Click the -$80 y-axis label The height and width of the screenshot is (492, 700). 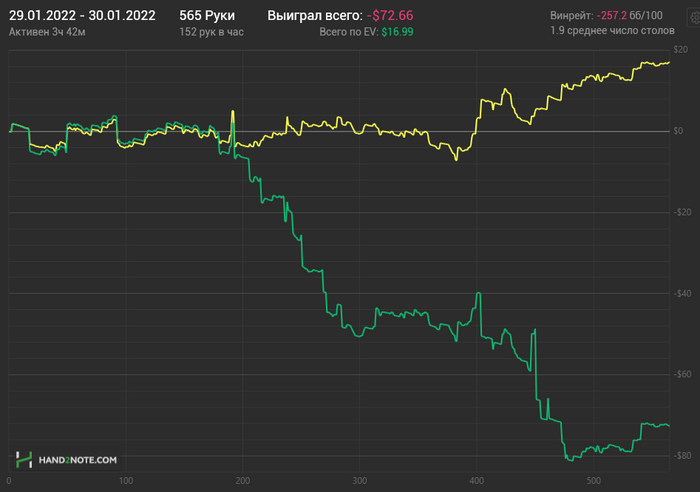click(x=682, y=455)
